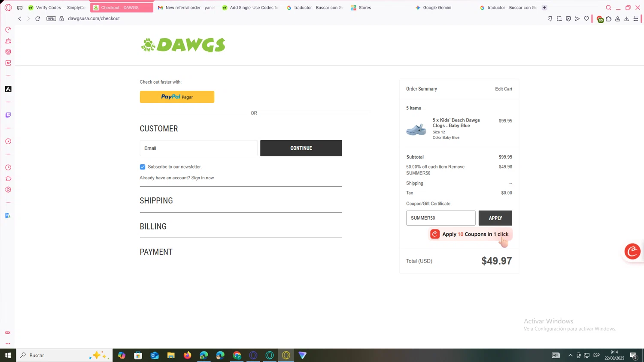Screen dimensions: 644x362
Task: Click the APPLY coupon button
Action: pos(495,218)
